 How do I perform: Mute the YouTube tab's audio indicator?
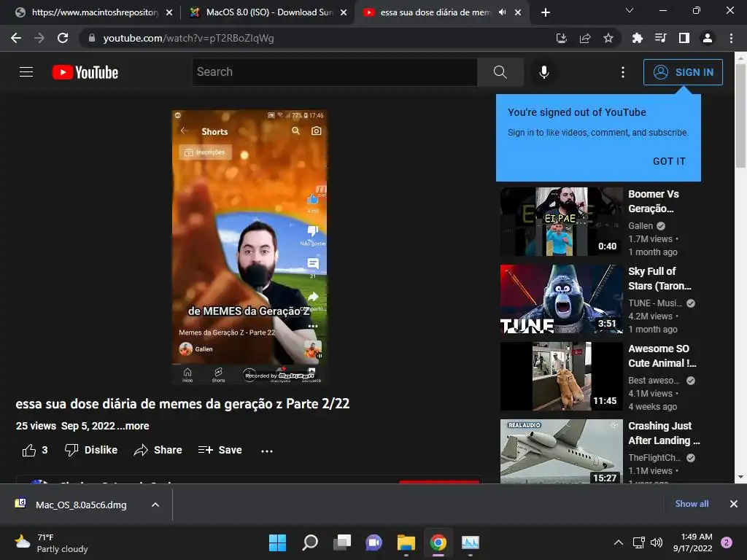pyautogui.click(x=502, y=12)
